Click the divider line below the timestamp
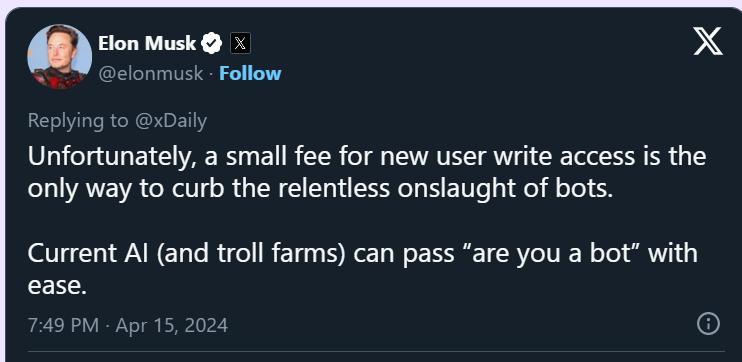The image size is (742, 362). point(376,352)
